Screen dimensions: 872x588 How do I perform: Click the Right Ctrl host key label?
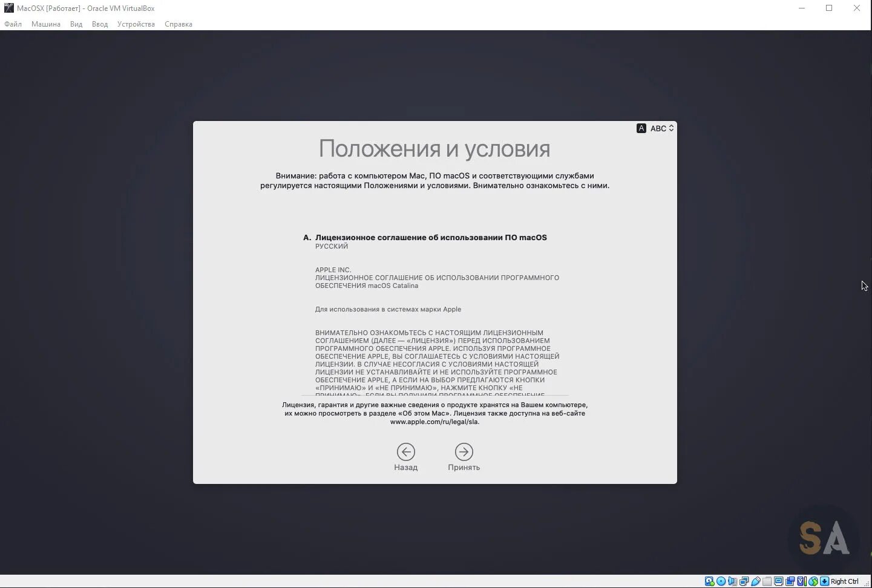point(845,581)
